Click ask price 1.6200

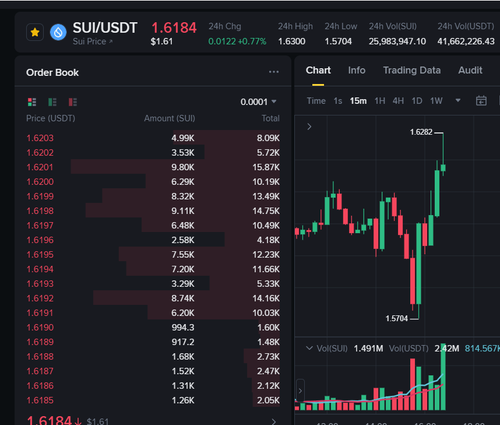tap(40, 182)
